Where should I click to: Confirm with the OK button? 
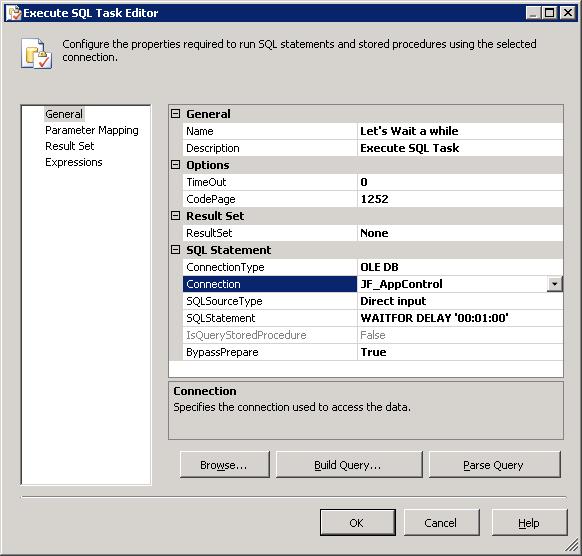pyautogui.click(x=357, y=523)
